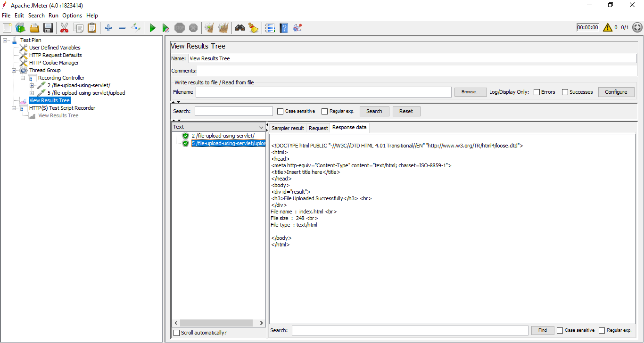Switch to the Request tab
Screen dimensions: 644x343
318,128
